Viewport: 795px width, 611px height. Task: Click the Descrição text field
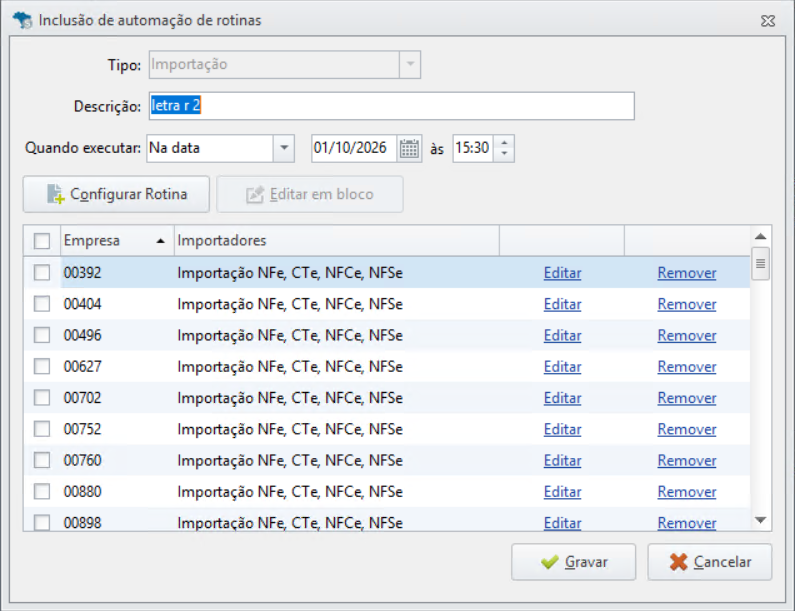[391, 106]
